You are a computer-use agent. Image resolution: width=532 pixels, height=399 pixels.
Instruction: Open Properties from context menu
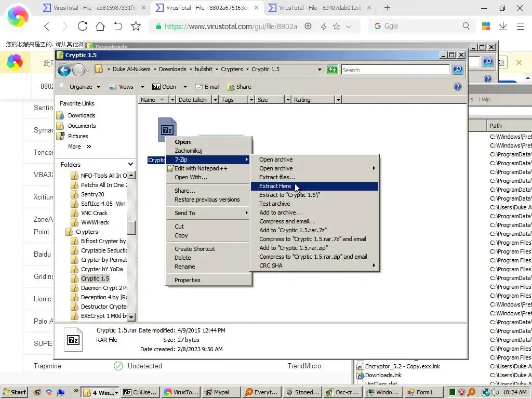209,280
